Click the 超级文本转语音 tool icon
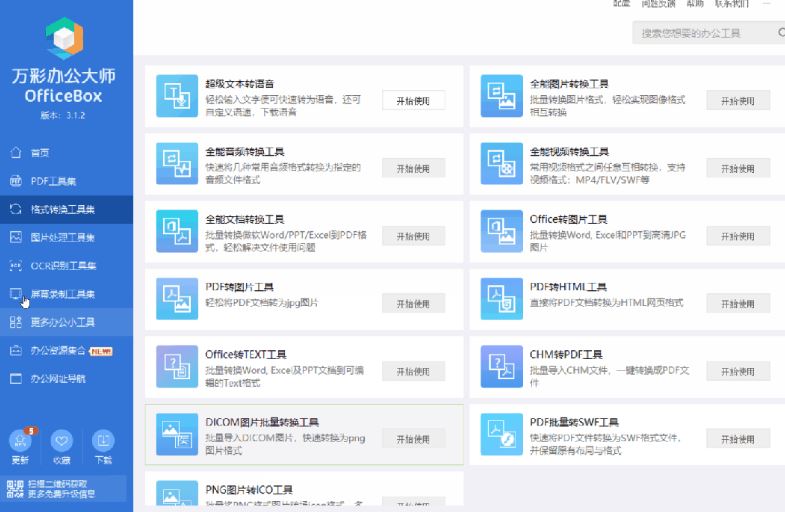Viewport: 785px width, 512px height. 176,96
